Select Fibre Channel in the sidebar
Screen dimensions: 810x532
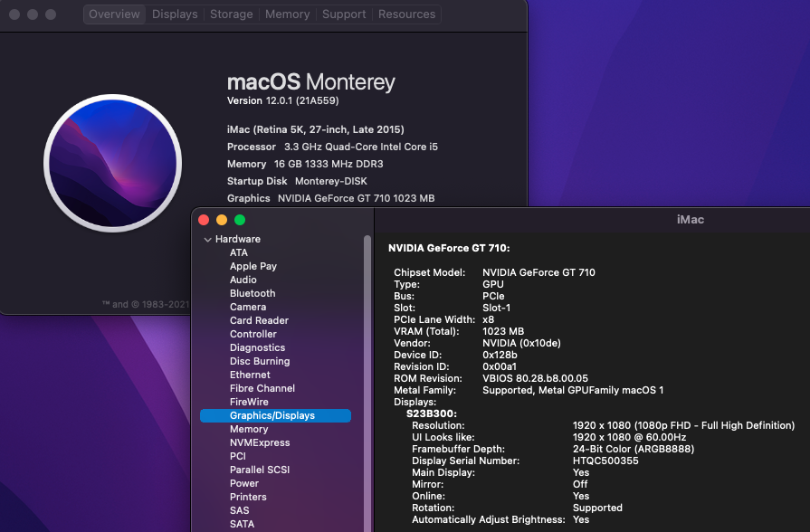[x=262, y=388]
